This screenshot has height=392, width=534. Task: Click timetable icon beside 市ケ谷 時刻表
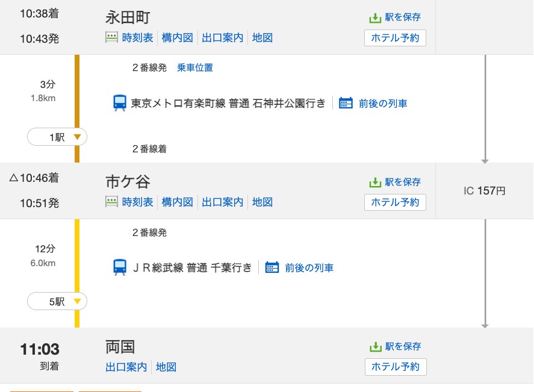[112, 202]
